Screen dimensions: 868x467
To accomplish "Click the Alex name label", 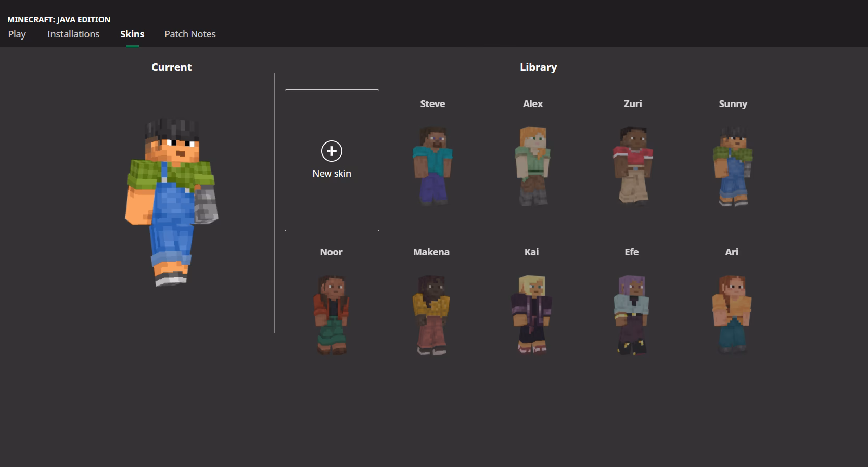I will (x=533, y=104).
